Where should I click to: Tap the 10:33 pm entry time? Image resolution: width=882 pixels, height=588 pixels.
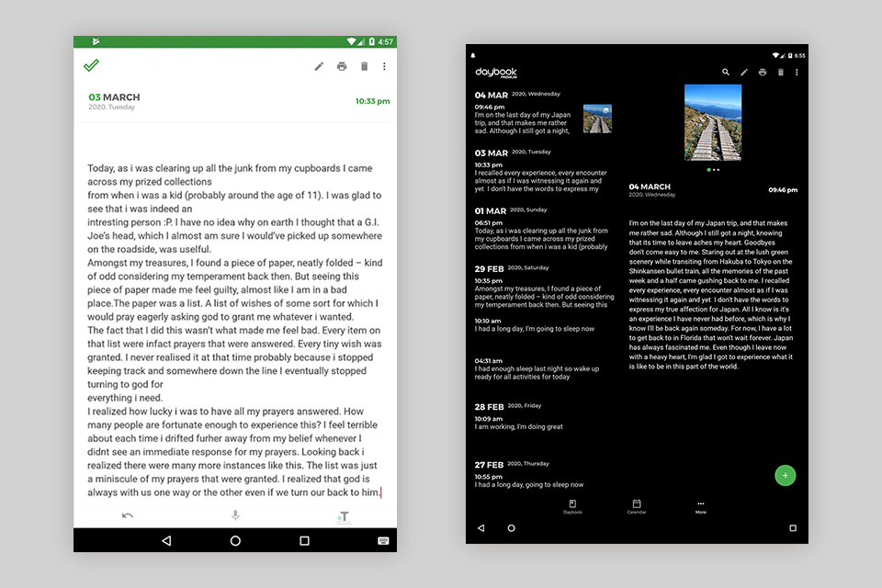[372, 101]
